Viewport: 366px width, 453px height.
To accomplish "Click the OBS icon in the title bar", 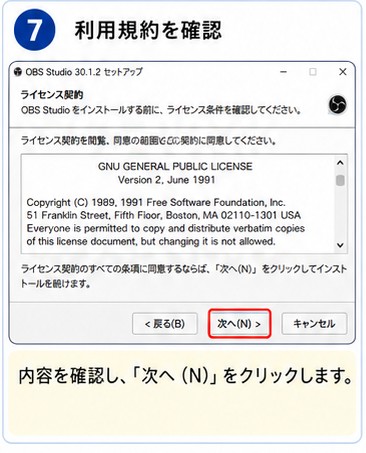I will coord(18,72).
